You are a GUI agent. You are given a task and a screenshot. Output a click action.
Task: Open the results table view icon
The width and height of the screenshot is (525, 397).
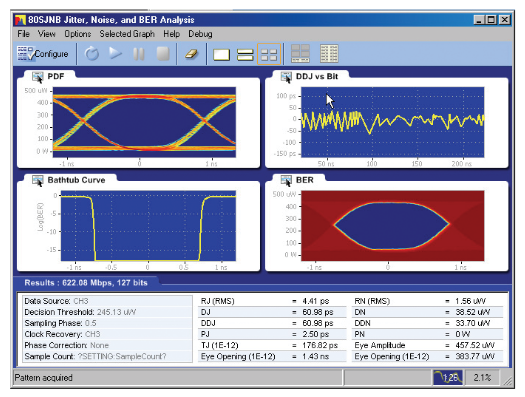(x=329, y=54)
